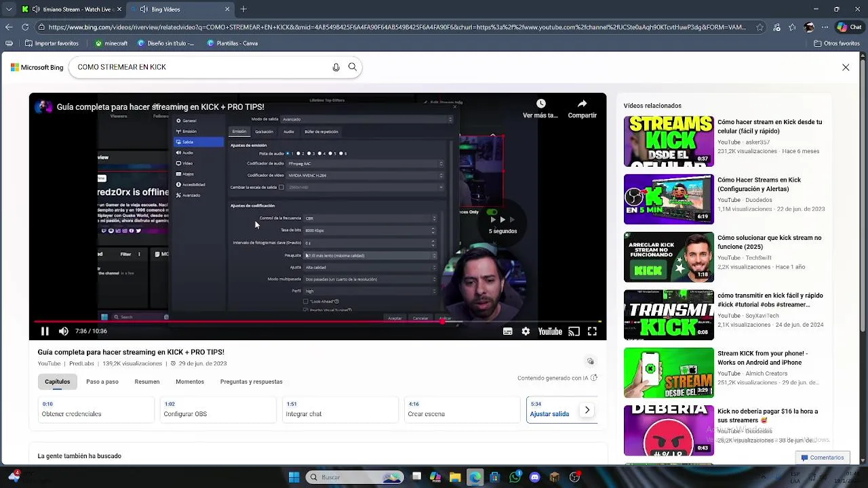Open Copilot Chat button
The width and height of the screenshot is (868, 488).
click(x=850, y=27)
